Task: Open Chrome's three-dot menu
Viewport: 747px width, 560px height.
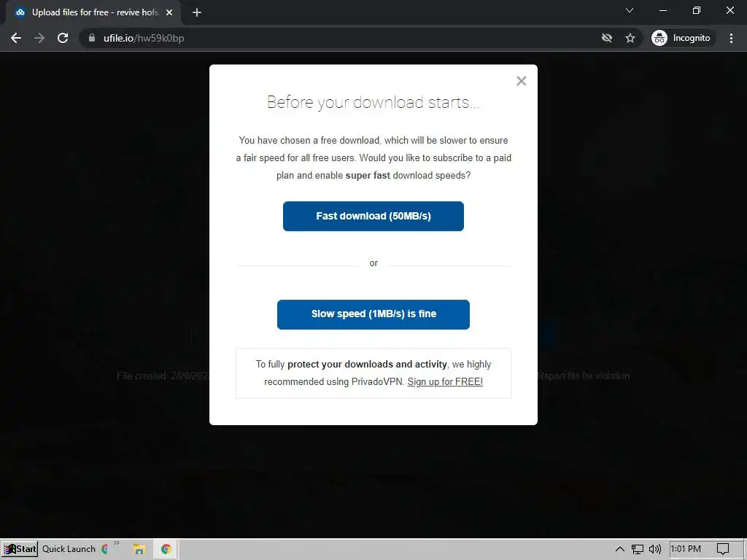Action: [x=731, y=38]
